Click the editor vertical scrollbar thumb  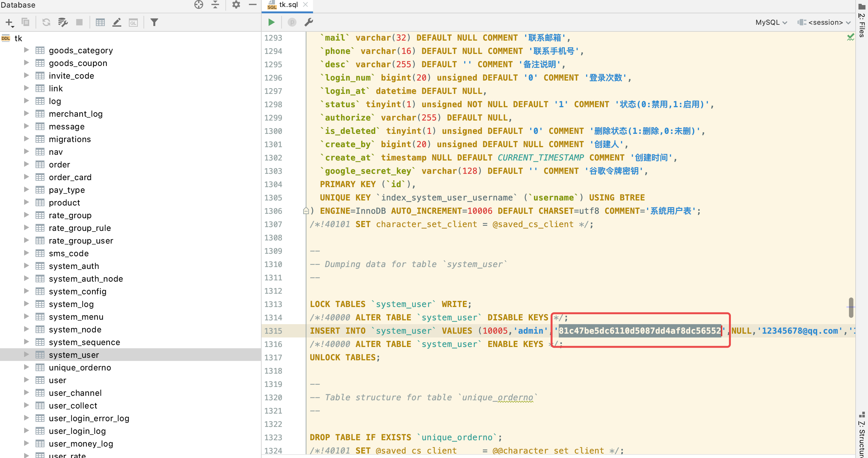(x=851, y=307)
